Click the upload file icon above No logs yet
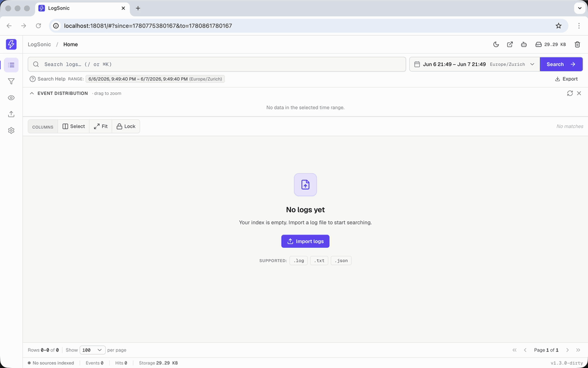Image resolution: width=588 pixels, height=368 pixels. pyautogui.click(x=305, y=184)
